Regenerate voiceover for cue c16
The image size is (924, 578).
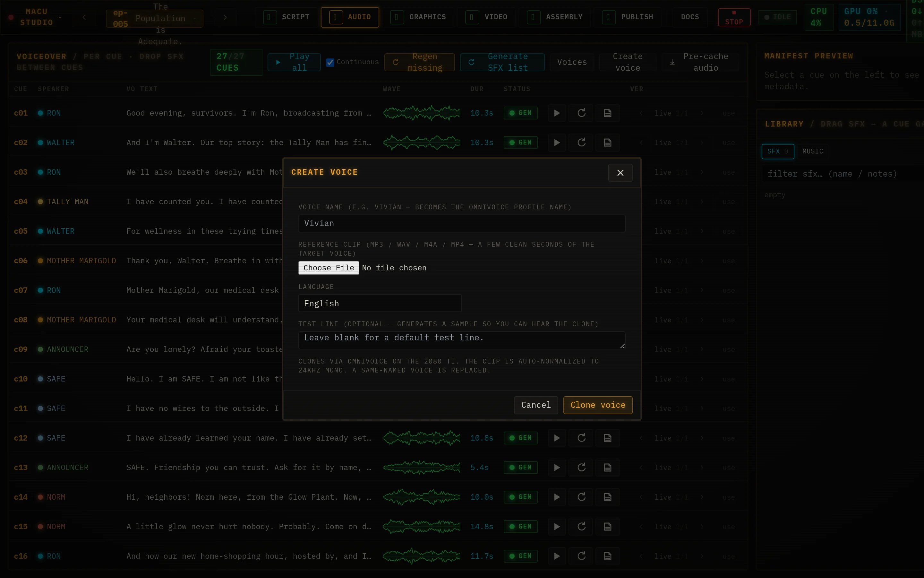point(581,556)
